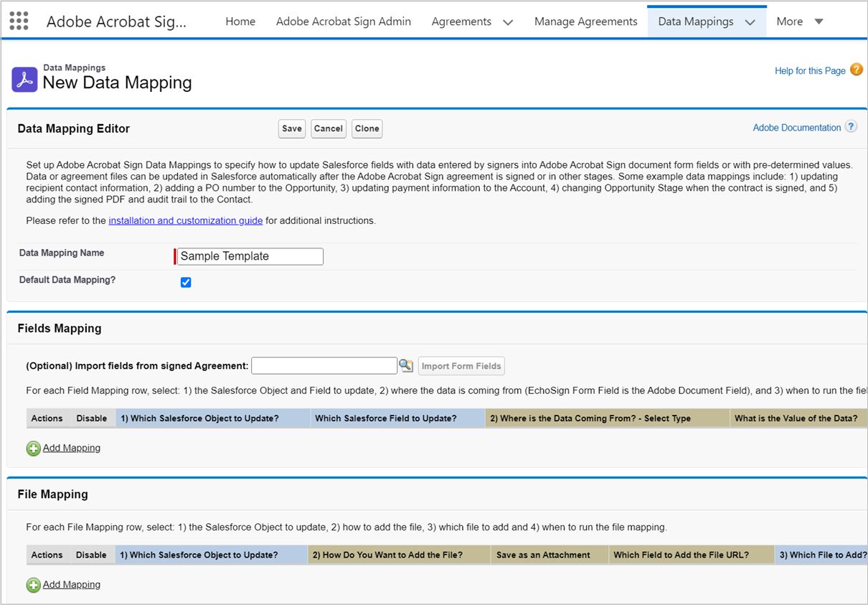
Task: Click the Cancel button
Action: pos(329,128)
